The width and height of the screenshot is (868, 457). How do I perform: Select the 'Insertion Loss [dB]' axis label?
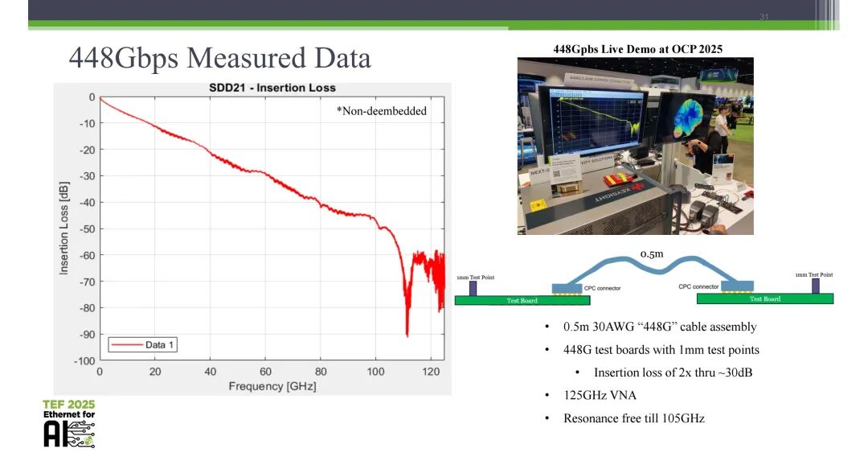pyautogui.click(x=64, y=228)
